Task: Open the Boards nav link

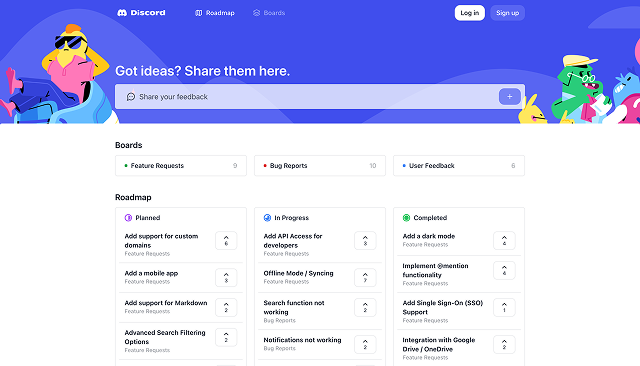Action: point(269,13)
